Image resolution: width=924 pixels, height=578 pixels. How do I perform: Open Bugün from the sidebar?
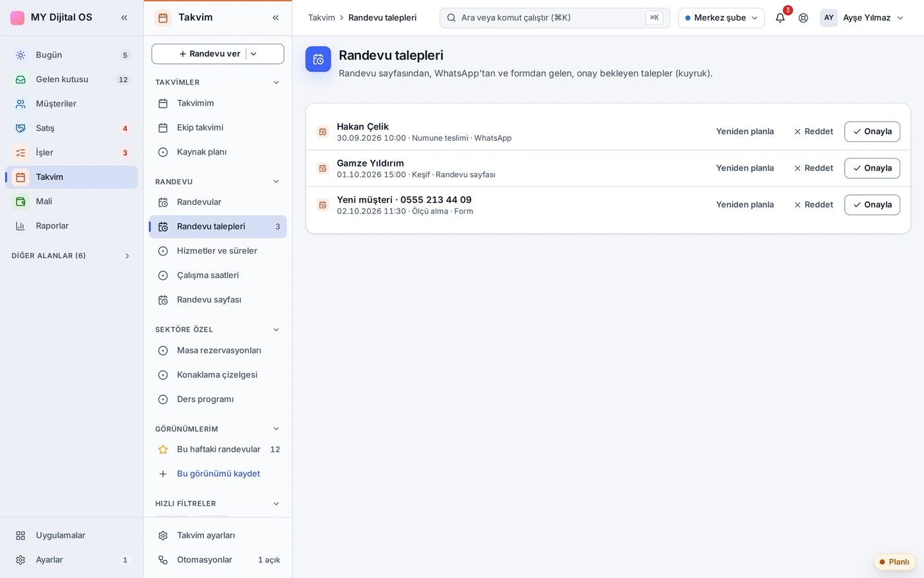tap(71, 55)
